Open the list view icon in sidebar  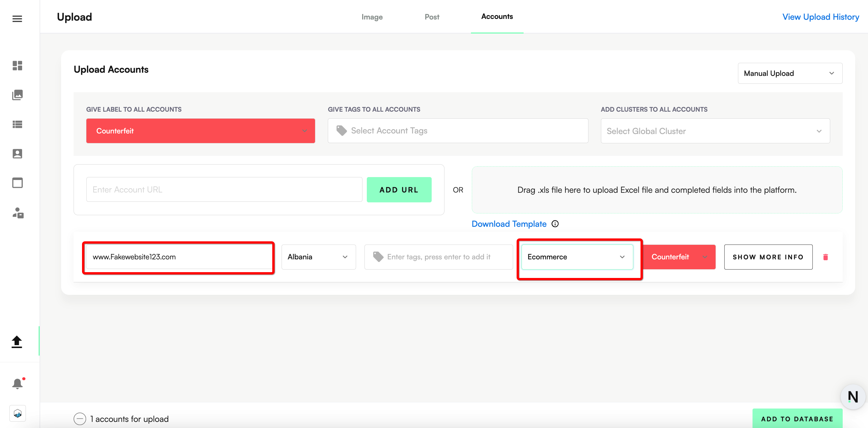pyautogui.click(x=17, y=124)
